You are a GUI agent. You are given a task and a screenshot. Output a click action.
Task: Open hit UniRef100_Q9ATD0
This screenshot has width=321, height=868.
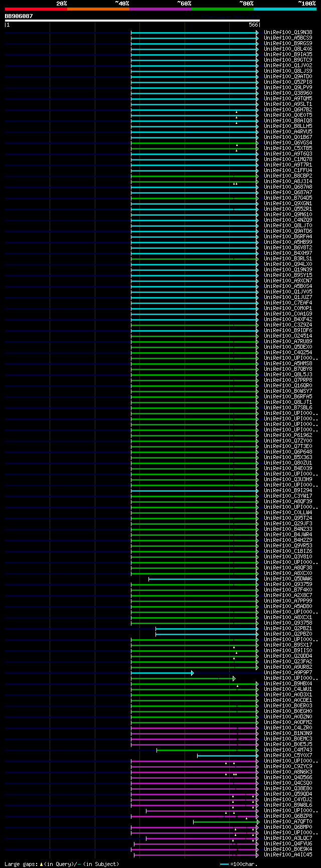tap(288, 76)
